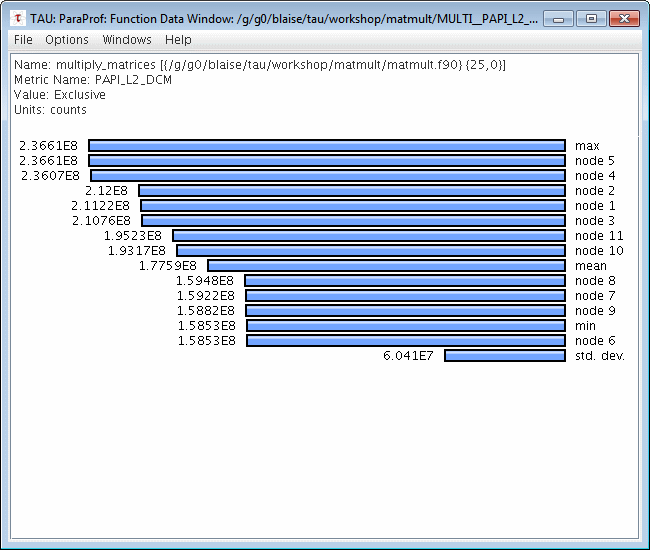Image resolution: width=650 pixels, height=550 pixels.
Task: Click the 'Metric Name: PAPI_L2_DCM' line
Action: 93,80
